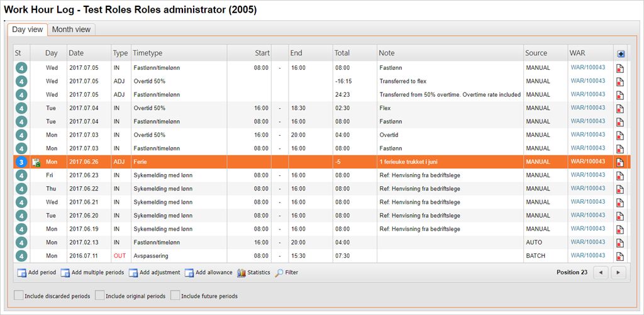Click the Add period button
Screen dimensions: 644x315
(x=36, y=272)
